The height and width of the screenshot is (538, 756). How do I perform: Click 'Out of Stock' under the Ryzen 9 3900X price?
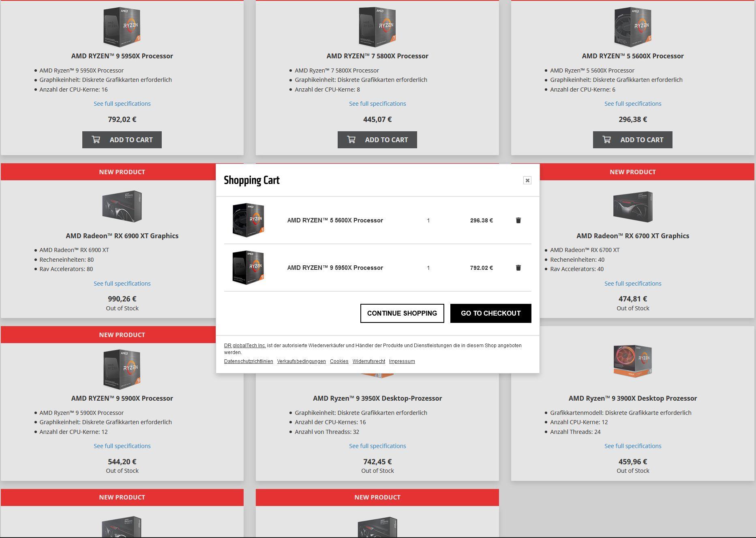click(x=633, y=471)
